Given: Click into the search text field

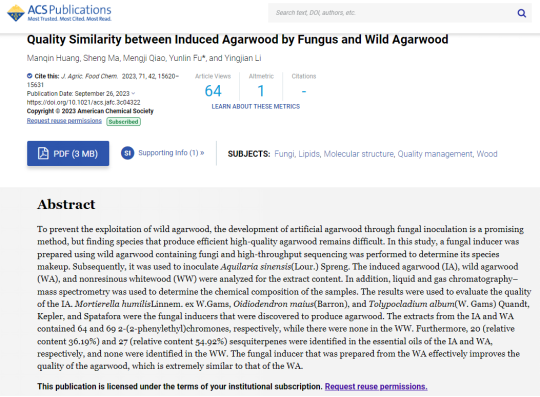Looking at the screenshot, I should [x=393, y=13].
